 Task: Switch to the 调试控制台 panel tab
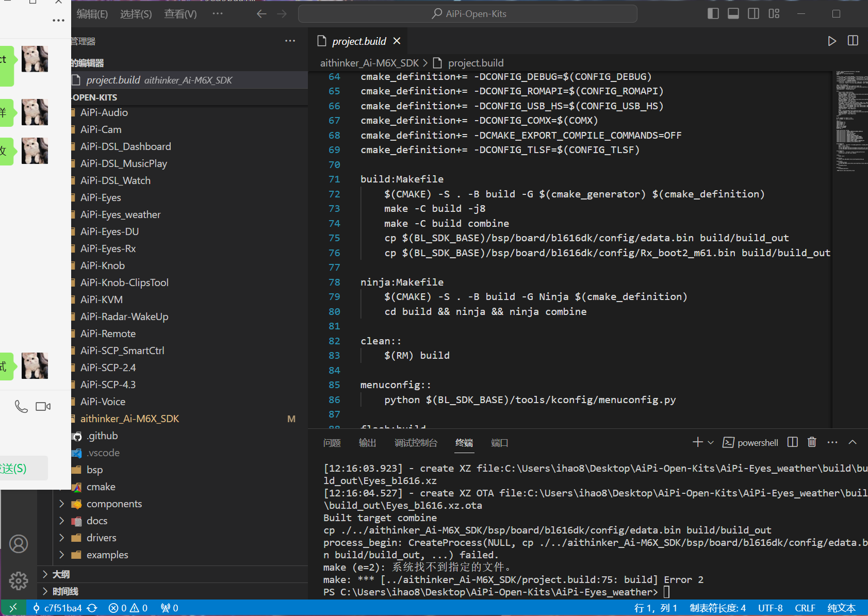point(416,443)
